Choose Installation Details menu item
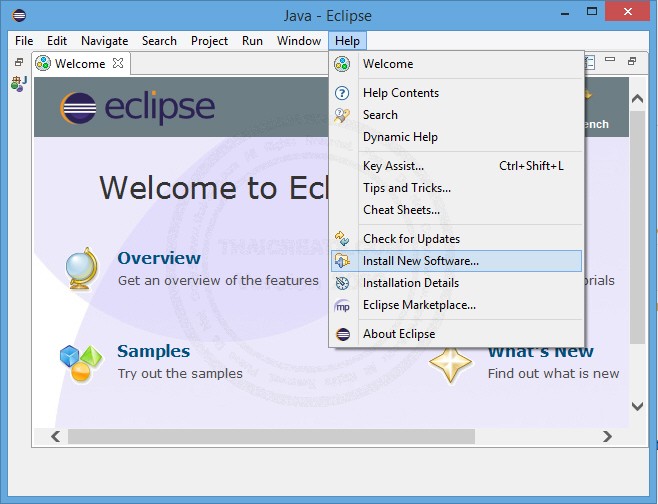658x504 pixels. 456,283
